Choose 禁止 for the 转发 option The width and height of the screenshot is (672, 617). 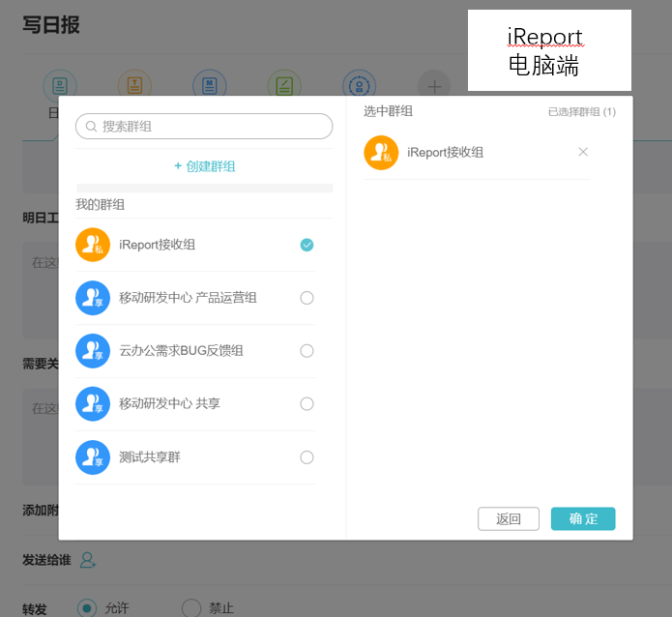coord(191,608)
